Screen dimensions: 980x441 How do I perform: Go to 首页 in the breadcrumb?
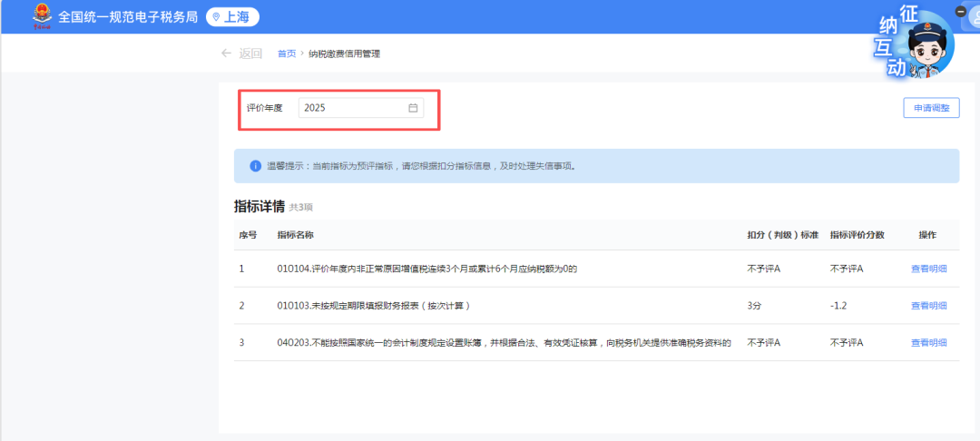[x=287, y=54]
